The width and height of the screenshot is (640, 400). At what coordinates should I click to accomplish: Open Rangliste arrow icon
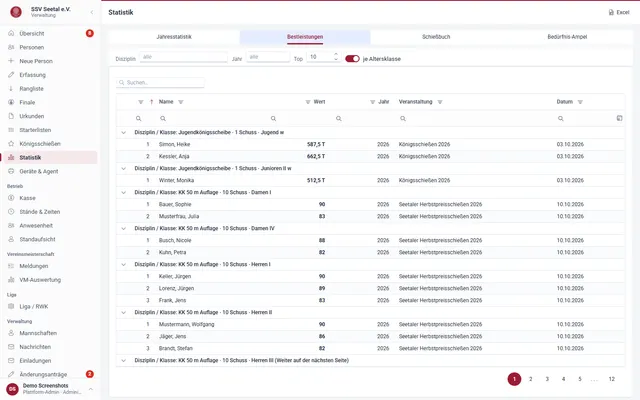pos(11,88)
